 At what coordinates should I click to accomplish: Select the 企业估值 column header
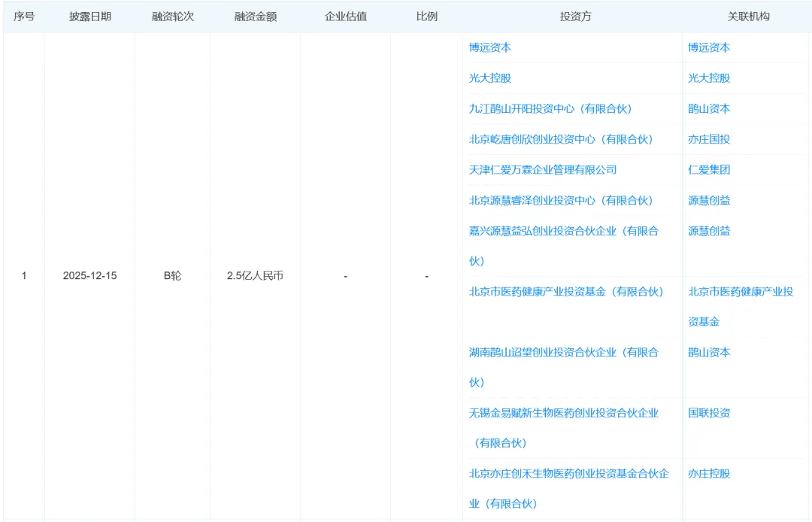click(x=345, y=17)
